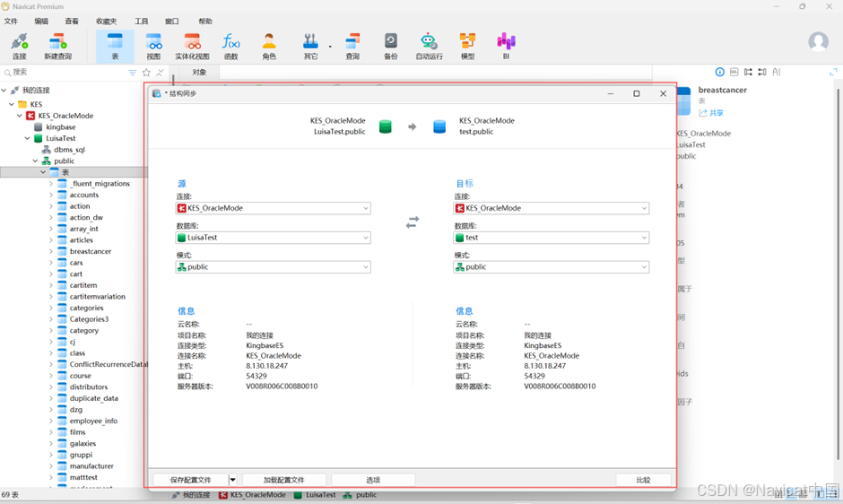Click breastcancer table large icon in info panel
The height and width of the screenshot is (504, 843).
[x=683, y=101]
